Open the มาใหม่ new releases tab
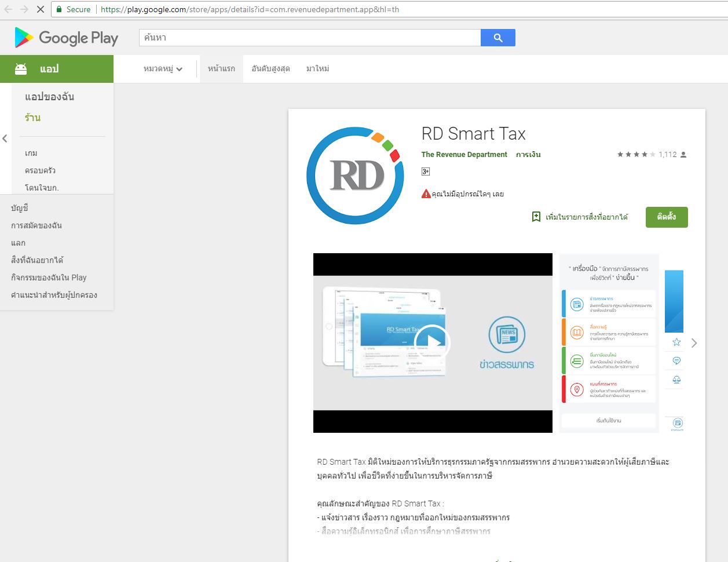This screenshot has height=562, width=728. pos(317,69)
